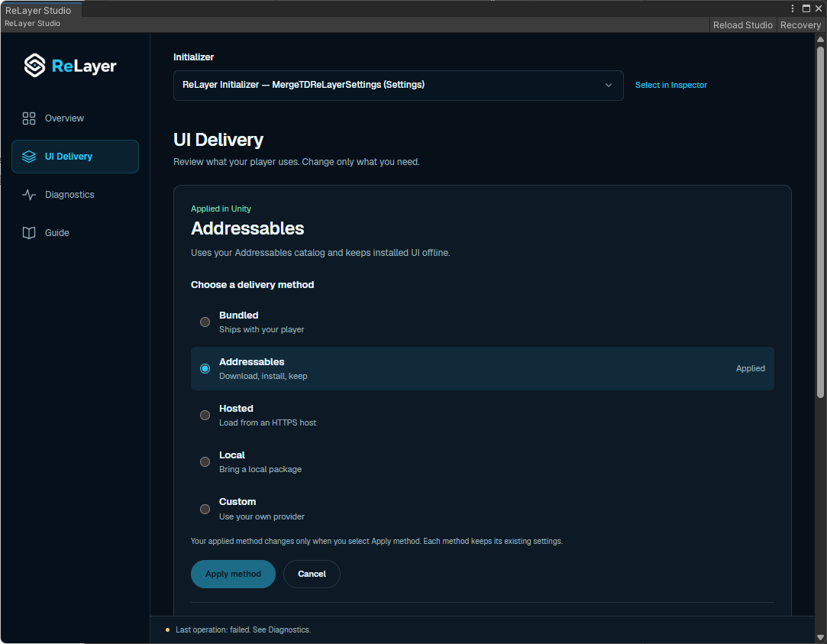
Task: Click the 'UI Delivery' page heading
Action: point(218,140)
